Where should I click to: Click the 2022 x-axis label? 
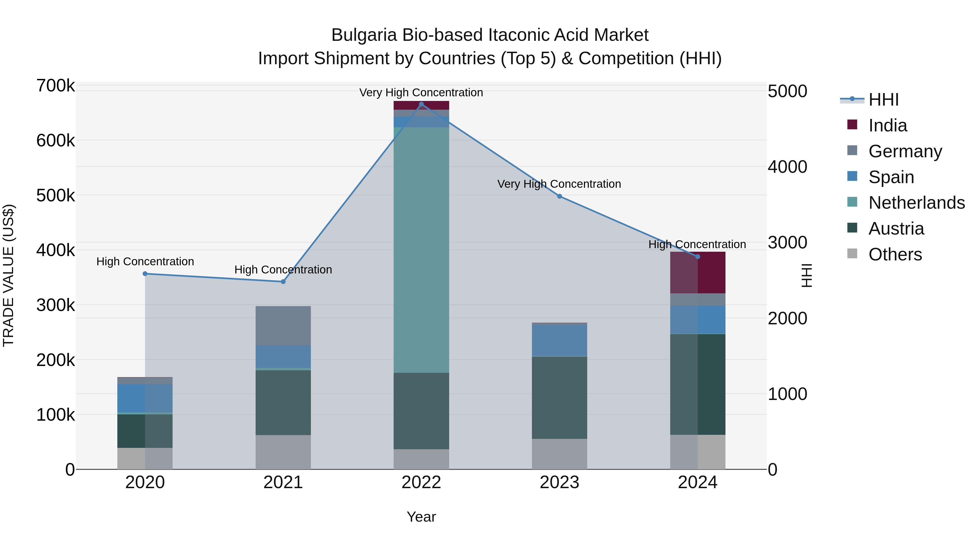coord(421,482)
